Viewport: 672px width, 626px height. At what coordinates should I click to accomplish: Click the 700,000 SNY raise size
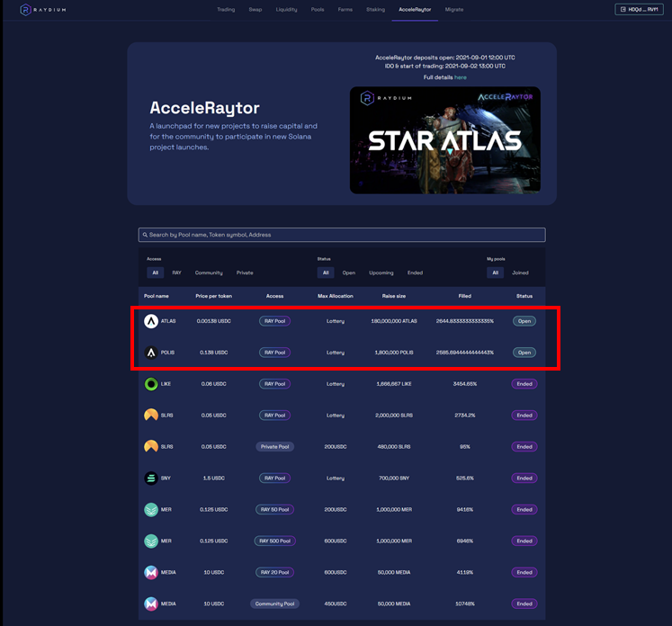tap(394, 478)
